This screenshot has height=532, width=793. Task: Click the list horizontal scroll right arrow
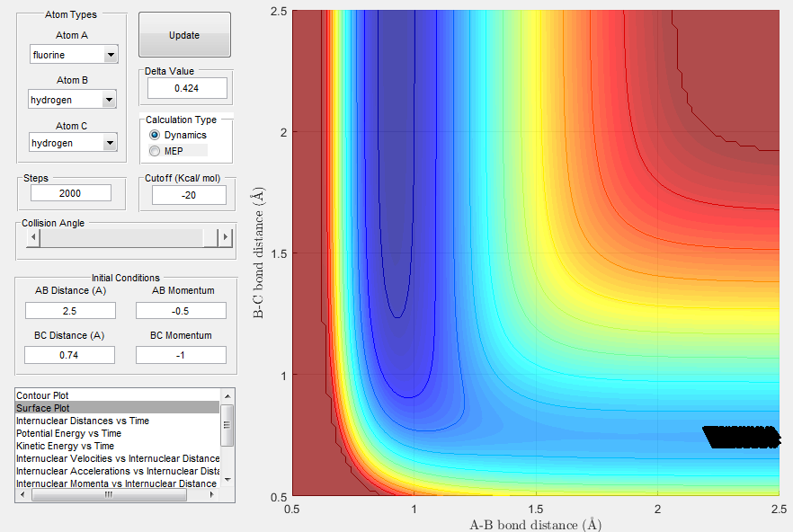coord(212,495)
